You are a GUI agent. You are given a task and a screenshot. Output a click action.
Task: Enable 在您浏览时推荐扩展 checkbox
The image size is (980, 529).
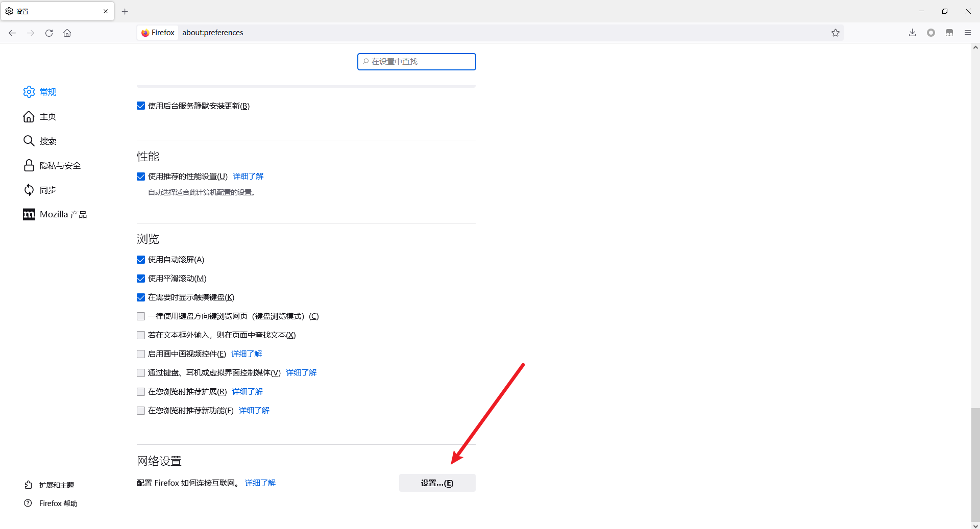(141, 392)
